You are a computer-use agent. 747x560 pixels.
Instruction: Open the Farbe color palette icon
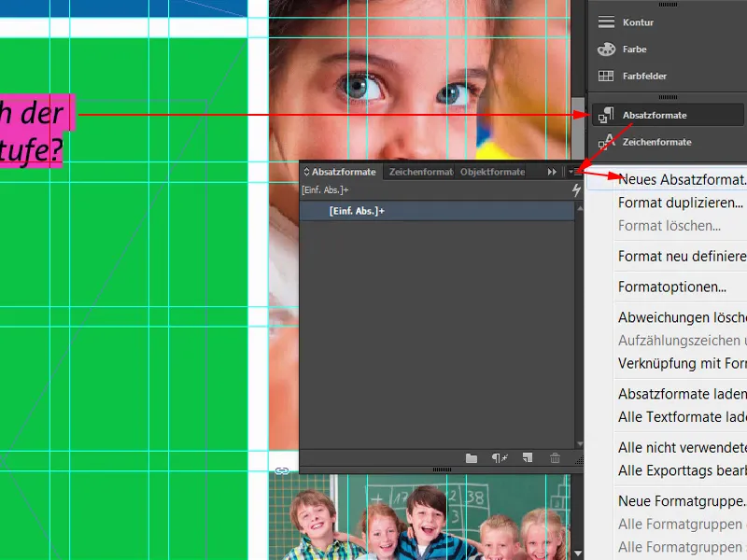(x=606, y=49)
